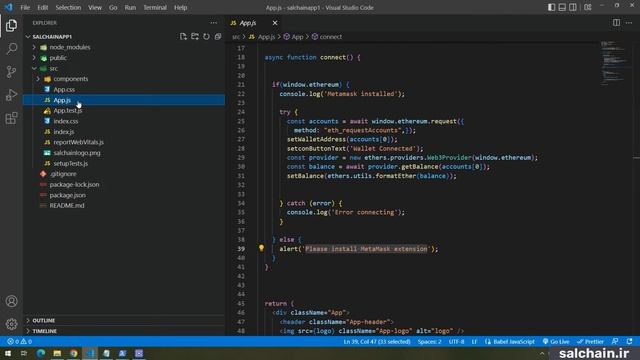Expand the components folder
Screen dimensions: 640x360
coord(70,79)
